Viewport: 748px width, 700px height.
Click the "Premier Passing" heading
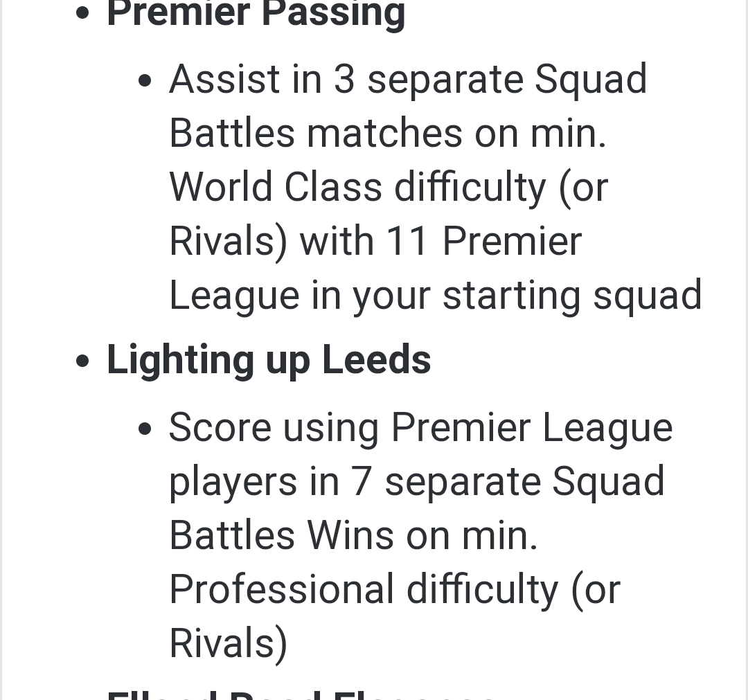pyautogui.click(x=256, y=12)
